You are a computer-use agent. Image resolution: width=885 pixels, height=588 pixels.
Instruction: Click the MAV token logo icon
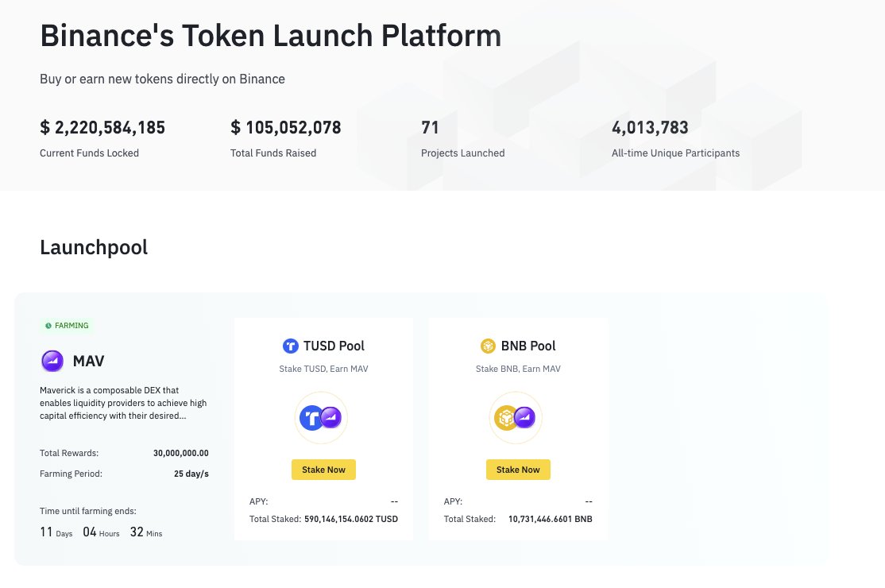tap(52, 362)
